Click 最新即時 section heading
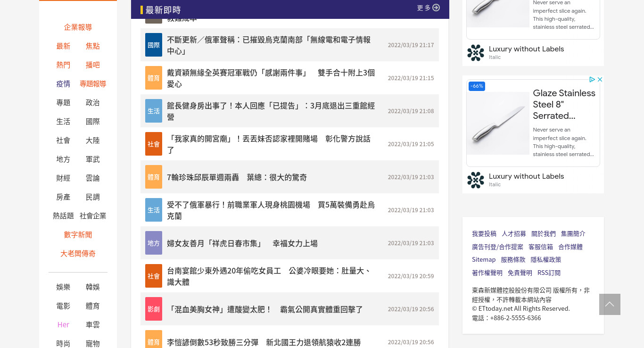644x348 pixels. [x=163, y=10]
